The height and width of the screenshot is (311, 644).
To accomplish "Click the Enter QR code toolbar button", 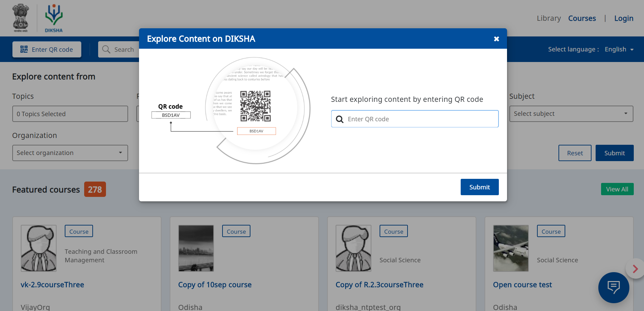I will [x=47, y=49].
